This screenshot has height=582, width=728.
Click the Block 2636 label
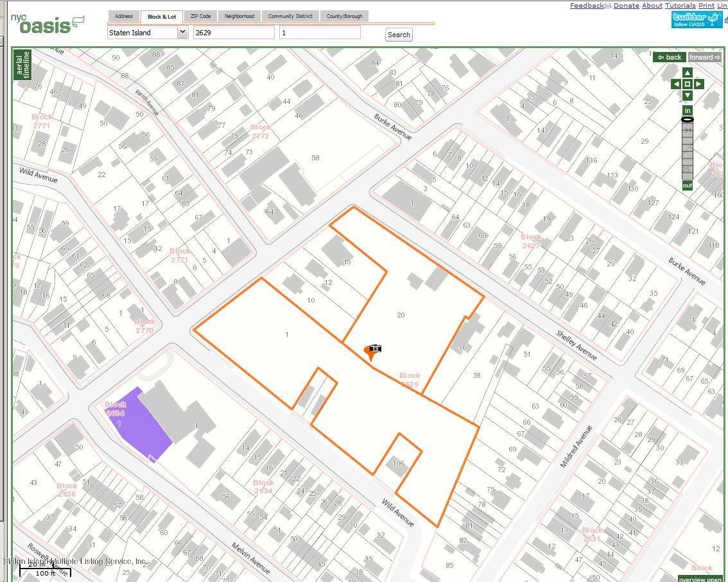coord(67,490)
